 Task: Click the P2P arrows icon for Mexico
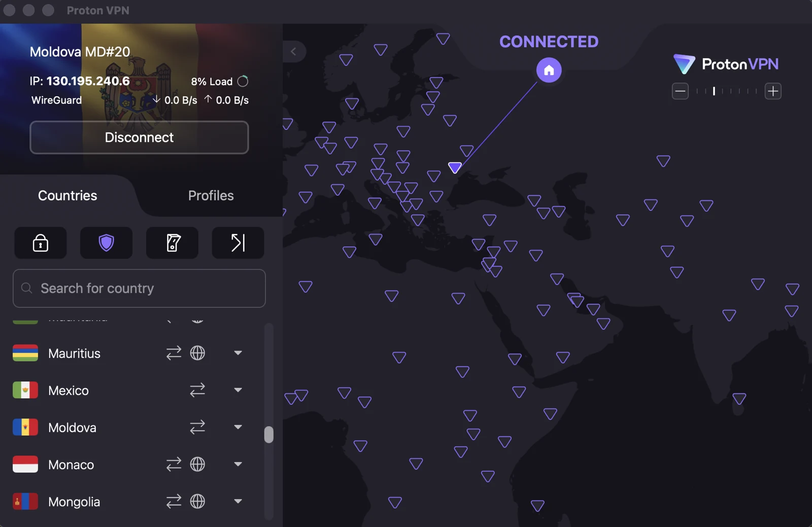(197, 390)
